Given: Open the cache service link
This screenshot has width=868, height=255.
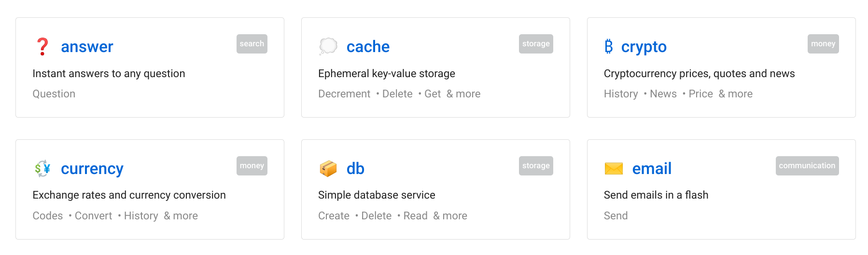Looking at the screenshot, I should pyautogui.click(x=368, y=47).
